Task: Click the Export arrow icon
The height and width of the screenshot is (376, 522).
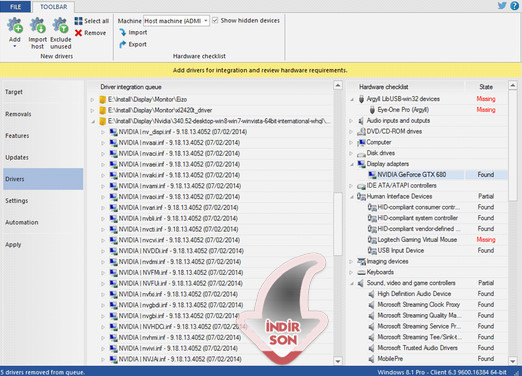Action: pos(123,44)
